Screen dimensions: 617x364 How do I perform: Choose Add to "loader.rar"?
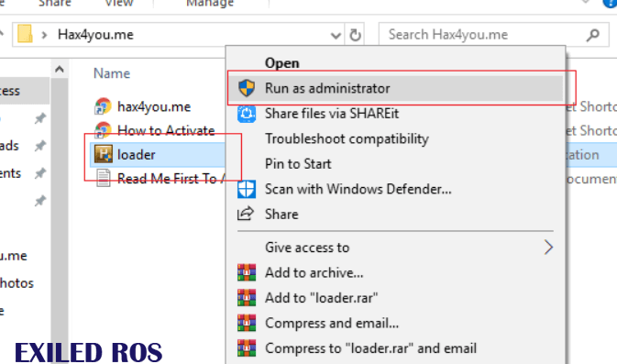(x=321, y=298)
